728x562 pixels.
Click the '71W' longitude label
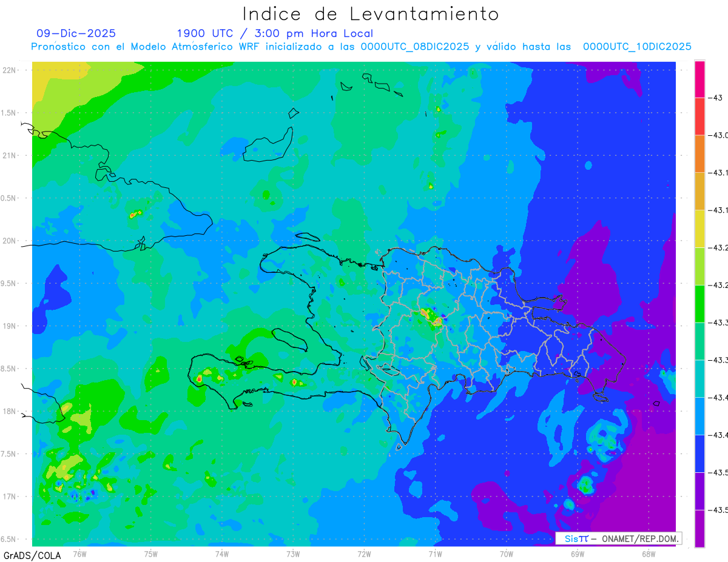435,554
